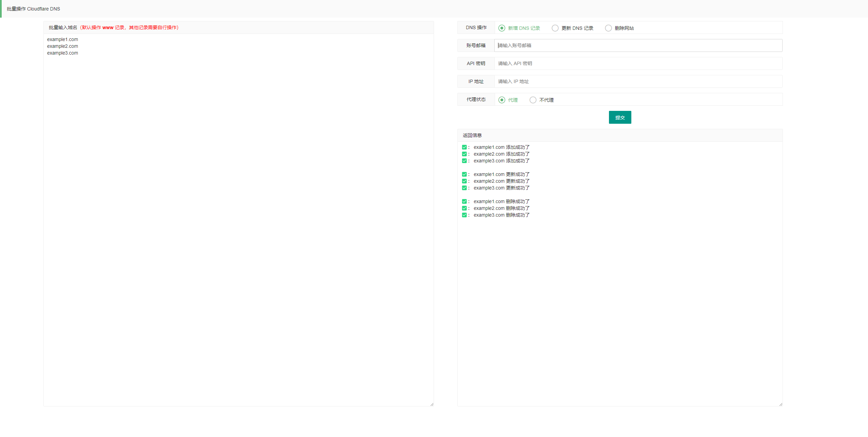Click the green check icon beside example2.com 更新成功了
Screen dimensions: 868x437
tap(464, 181)
